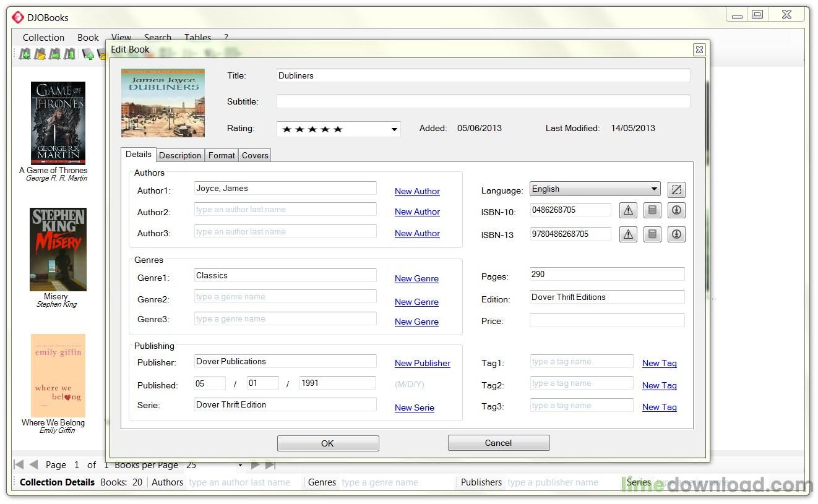
Task: Click New Genre link for Genre1
Action: click(x=416, y=278)
